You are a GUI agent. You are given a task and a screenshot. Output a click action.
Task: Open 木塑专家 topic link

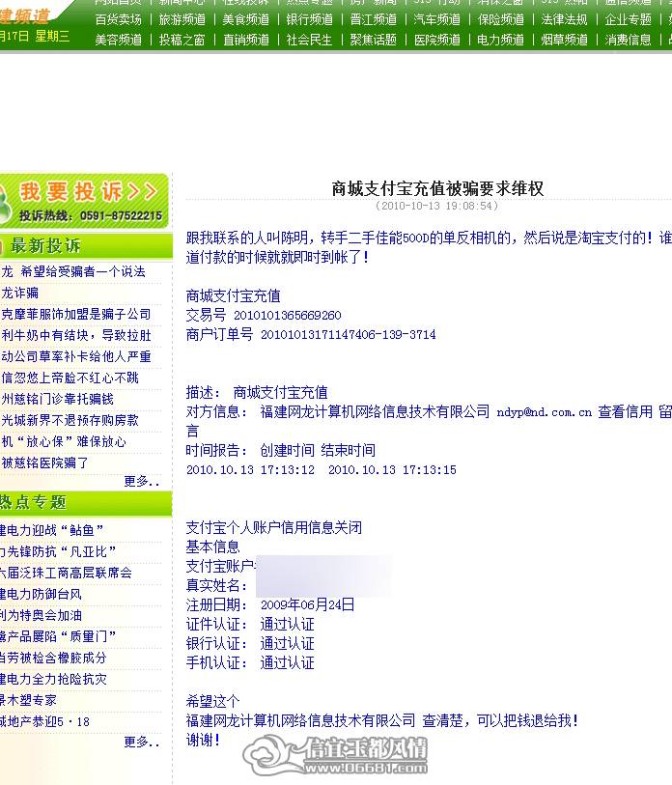pyautogui.click(x=28, y=700)
